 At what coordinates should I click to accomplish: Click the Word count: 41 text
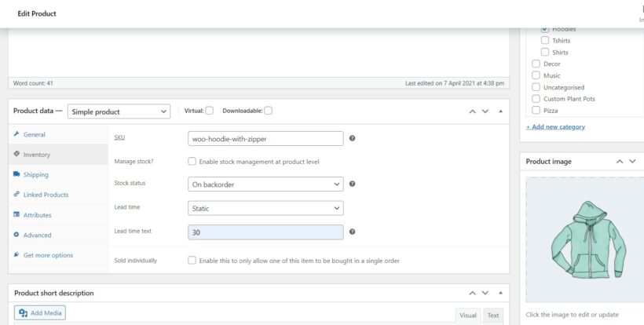(x=33, y=83)
